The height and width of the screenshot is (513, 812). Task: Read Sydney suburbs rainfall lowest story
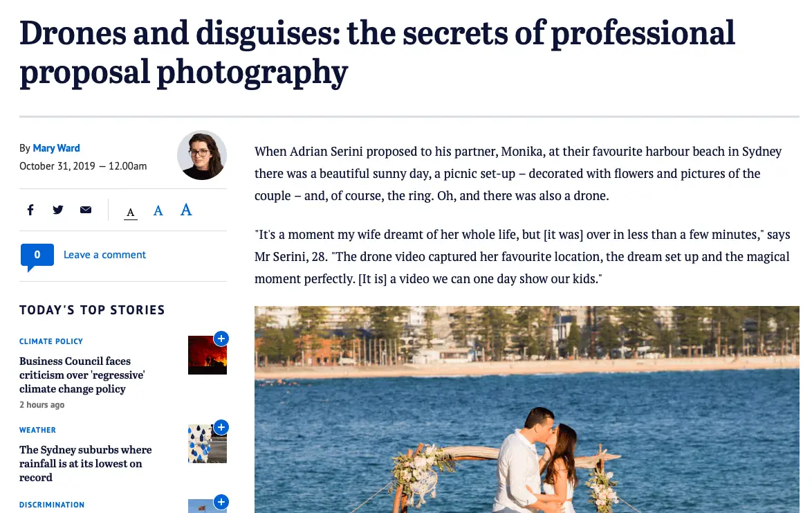pos(86,464)
